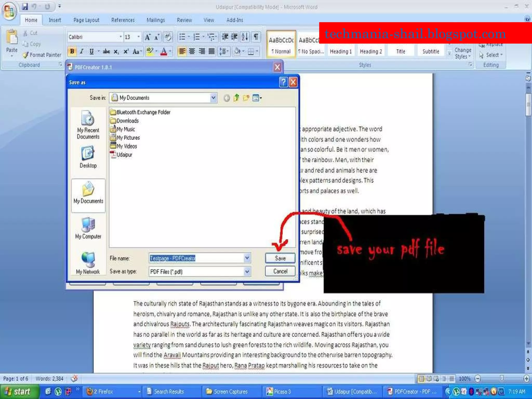The width and height of the screenshot is (532, 399).
Task: Switch to the Page Layout ribbon tab
Action: coord(86,20)
